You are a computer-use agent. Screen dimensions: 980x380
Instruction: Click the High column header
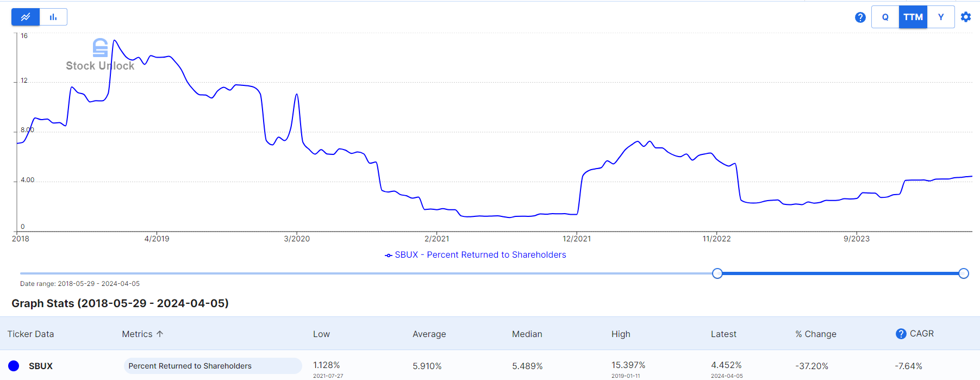[x=621, y=334]
